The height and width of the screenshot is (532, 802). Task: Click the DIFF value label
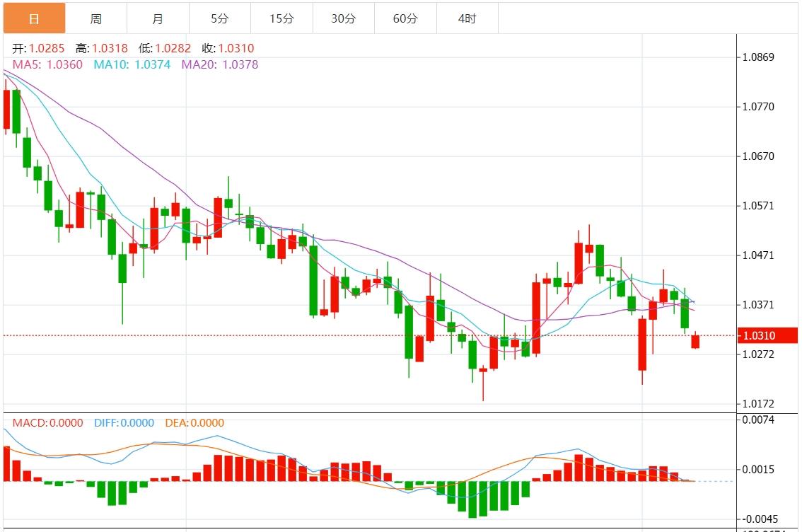[x=124, y=423]
